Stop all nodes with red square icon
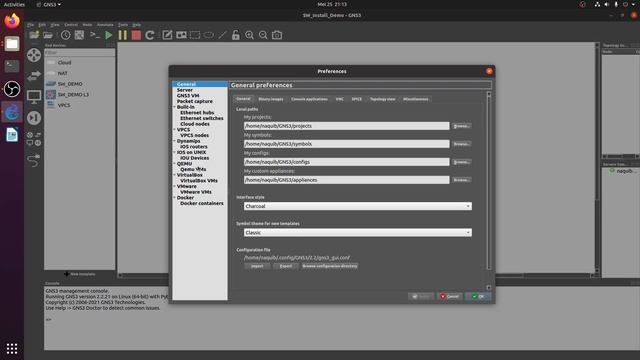640x360 pixels. pos(136,35)
